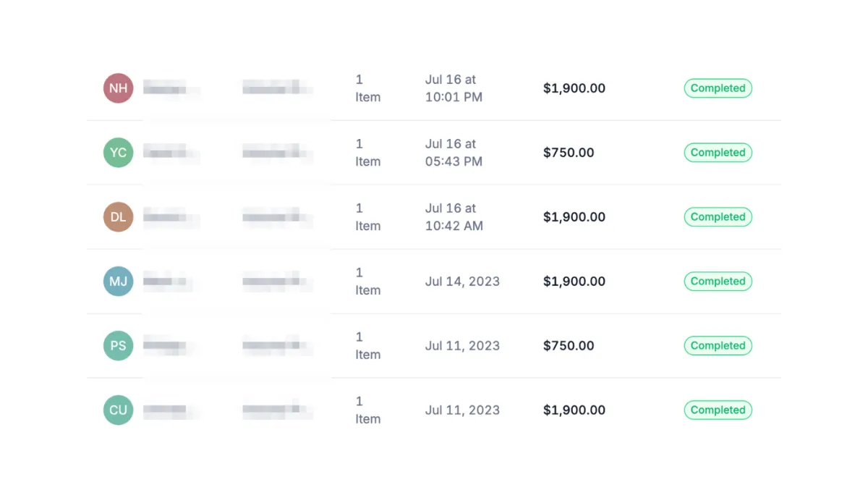Image resolution: width=868 pixels, height=490 pixels.
Task: Open the Jul 14, 2023 order date
Action: coord(462,282)
